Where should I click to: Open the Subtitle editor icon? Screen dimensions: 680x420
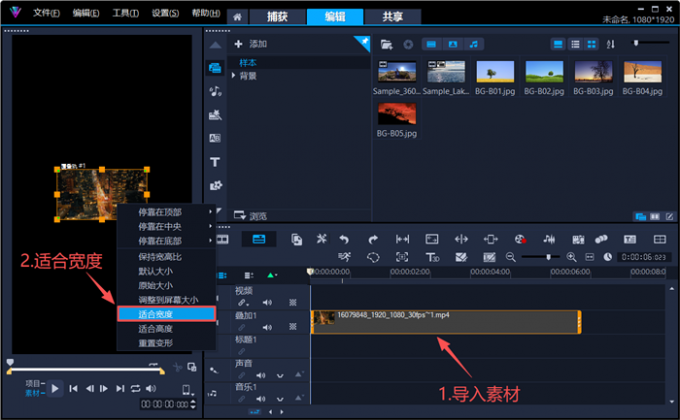click(x=630, y=239)
